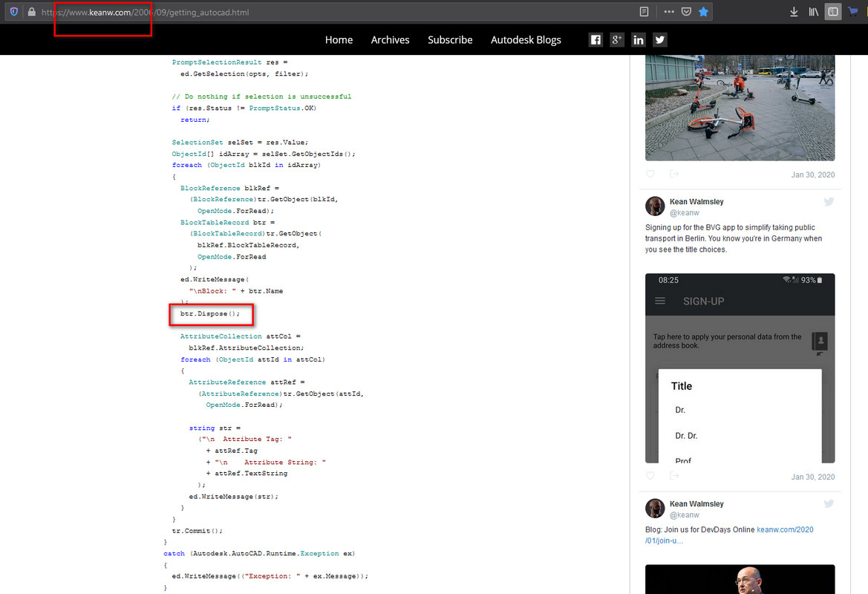Open the downloads arrow icon
868x594 pixels.
pos(794,12)
